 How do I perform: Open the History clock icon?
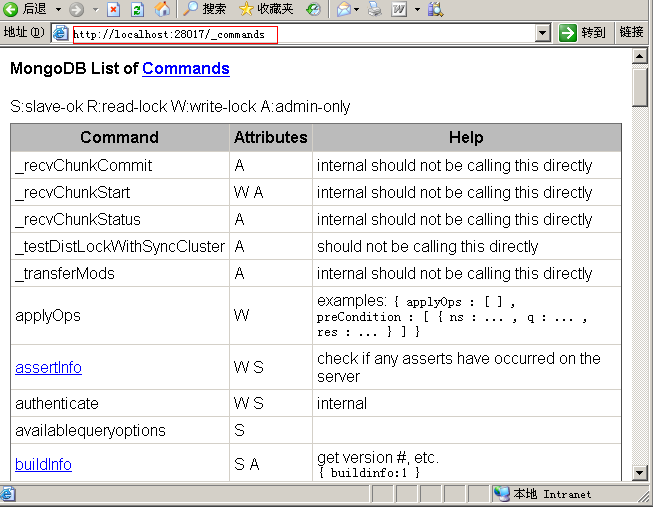(313, 9)
